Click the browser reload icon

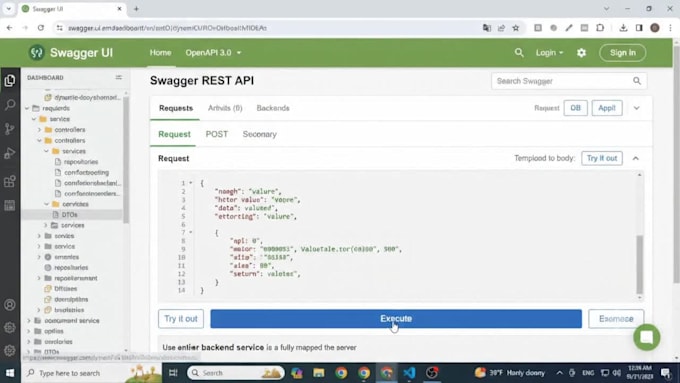pyautogui.click(x=41, y=28)
